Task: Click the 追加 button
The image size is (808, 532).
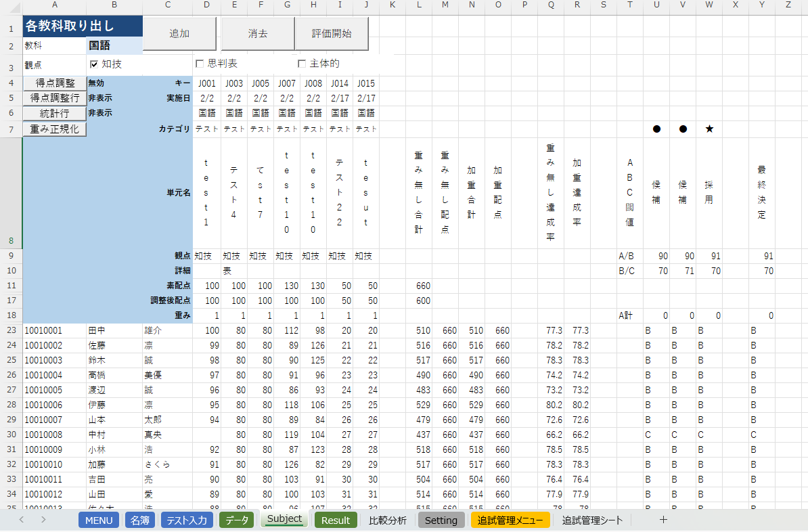Action: click(x=179, y=34)
